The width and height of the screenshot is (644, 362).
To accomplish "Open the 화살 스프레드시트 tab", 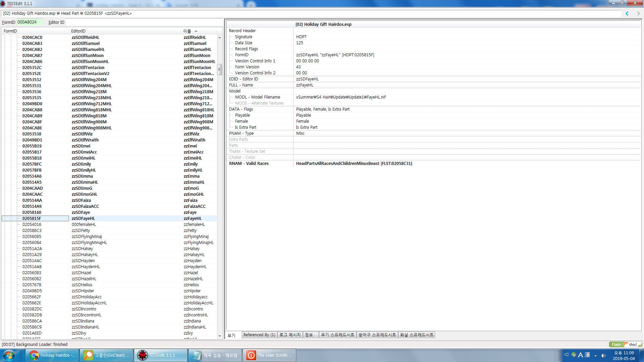I will click(x=417, y=335).
